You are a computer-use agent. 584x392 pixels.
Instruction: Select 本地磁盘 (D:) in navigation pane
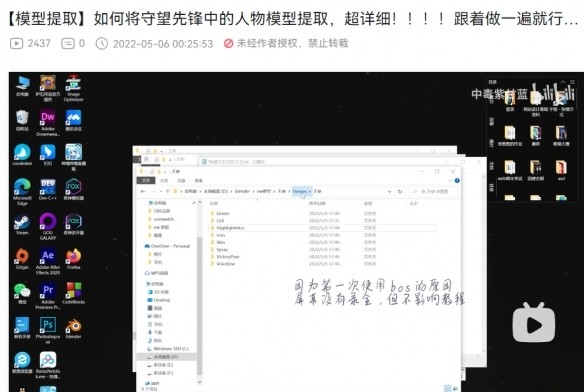tap(166, 357)
